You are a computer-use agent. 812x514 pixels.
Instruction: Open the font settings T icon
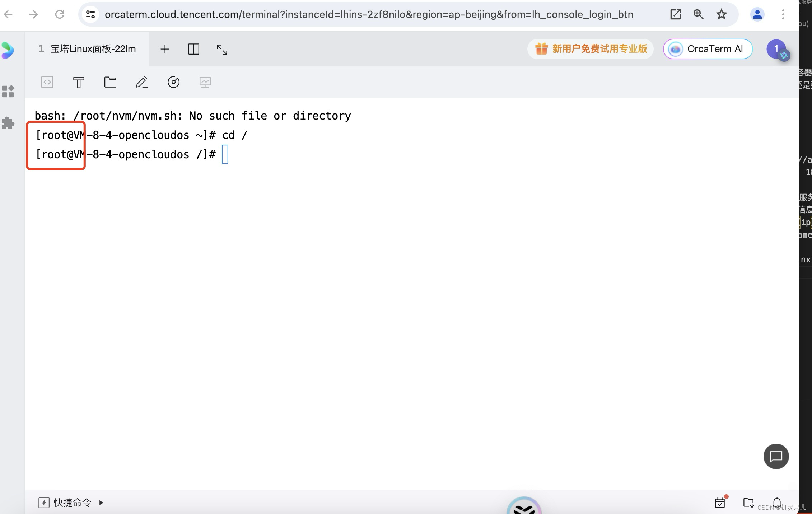(79, 83)
